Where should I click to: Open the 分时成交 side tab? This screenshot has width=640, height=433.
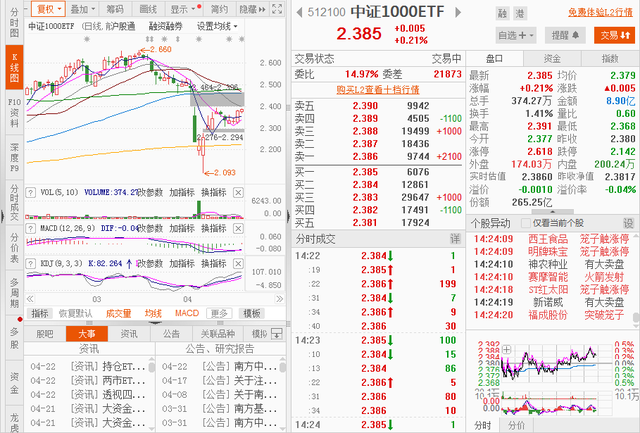point(14,202)
